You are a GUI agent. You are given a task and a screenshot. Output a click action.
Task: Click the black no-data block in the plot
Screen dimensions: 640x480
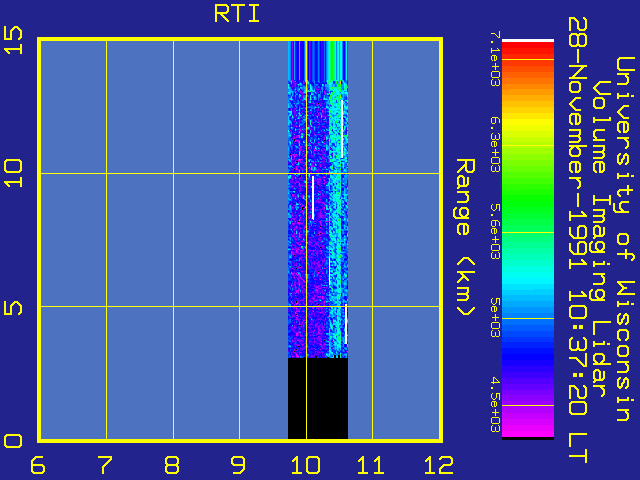click(x=318, y=398)
